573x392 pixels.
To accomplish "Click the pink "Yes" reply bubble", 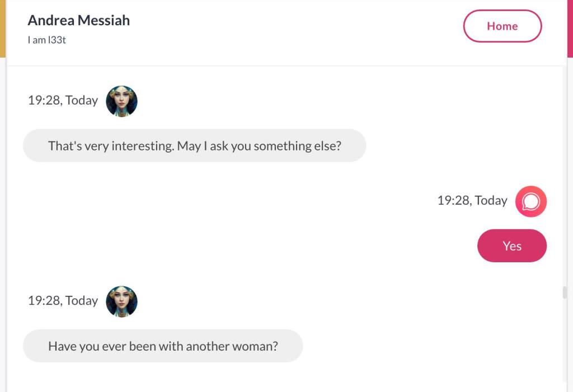I will [x=511, y=246].
